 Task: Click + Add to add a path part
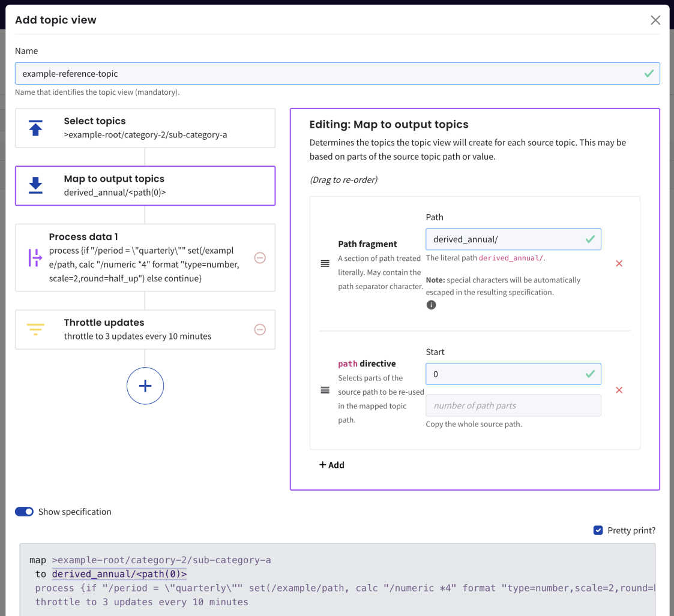point(331,465)
